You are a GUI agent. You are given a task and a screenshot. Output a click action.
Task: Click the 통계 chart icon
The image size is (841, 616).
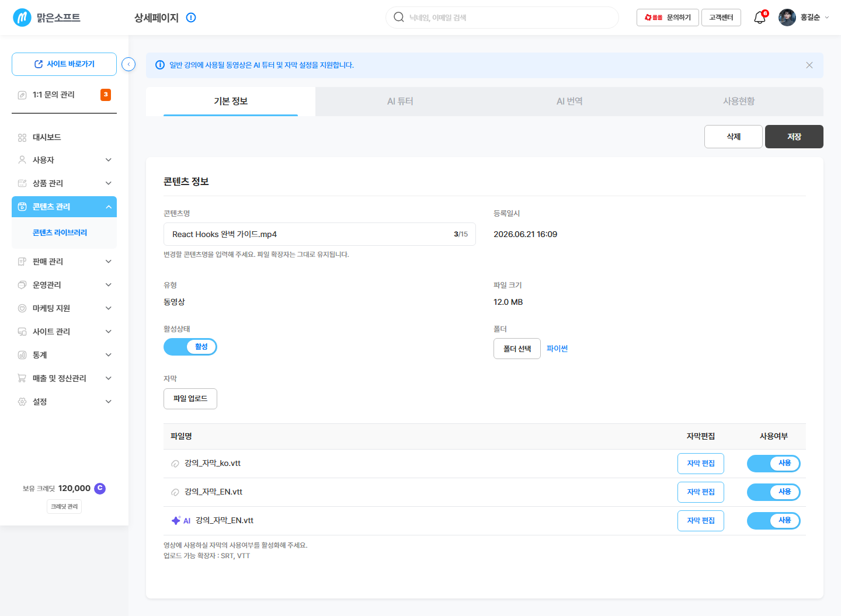click(x=22, y=355)
